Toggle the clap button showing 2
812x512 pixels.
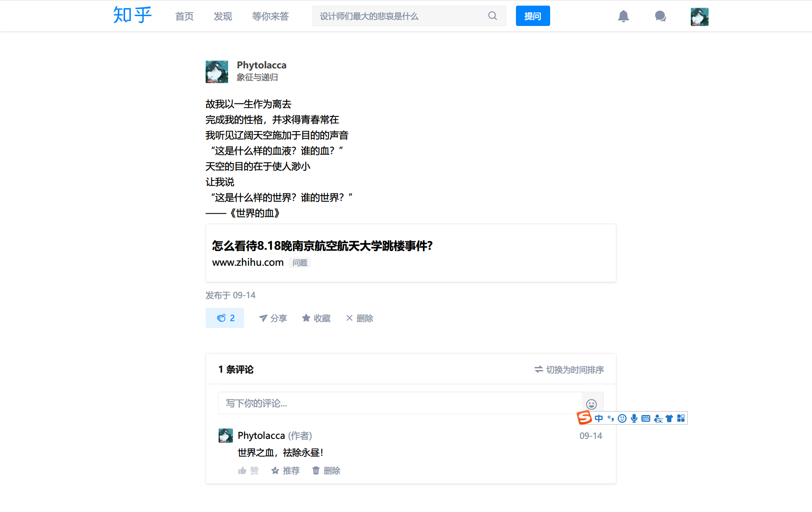(225, 318)
